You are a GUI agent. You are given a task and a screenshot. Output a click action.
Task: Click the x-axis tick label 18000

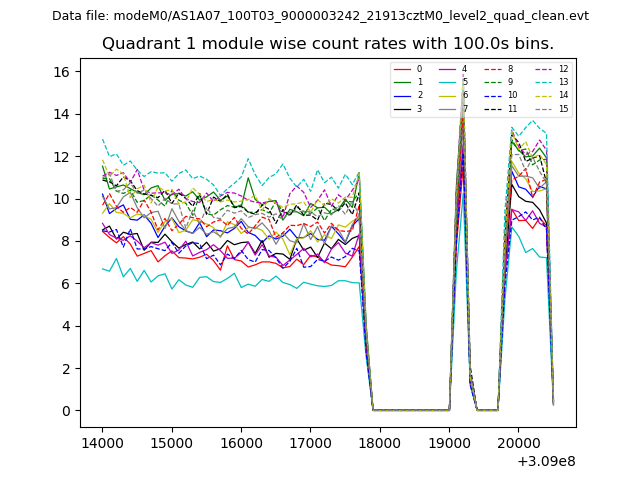[379, 441]
